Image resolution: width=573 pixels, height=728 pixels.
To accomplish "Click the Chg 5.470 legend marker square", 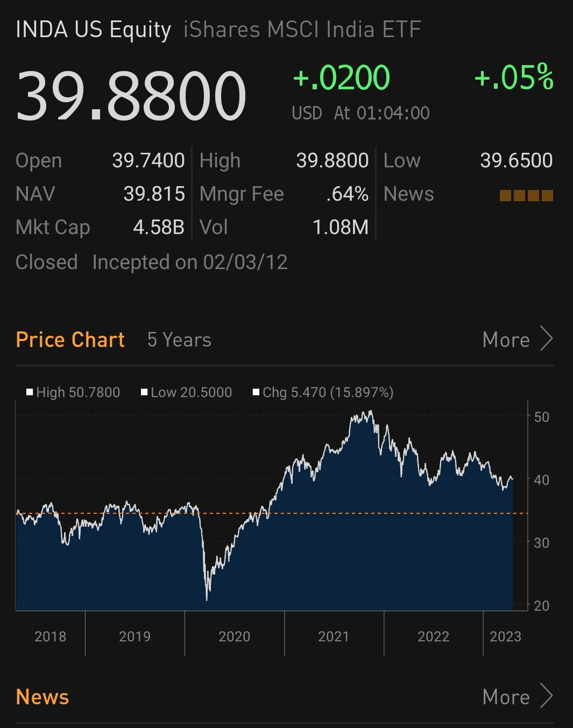I will point(256,392).
